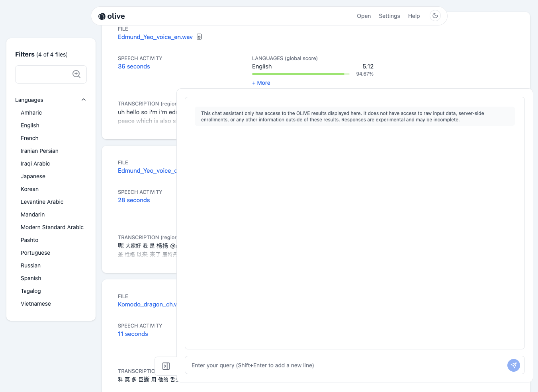Open the Edmund_Yeo_voice_en.wav file link
The width and height of the screenshot is (538, 392).
[x=155, y=37]
